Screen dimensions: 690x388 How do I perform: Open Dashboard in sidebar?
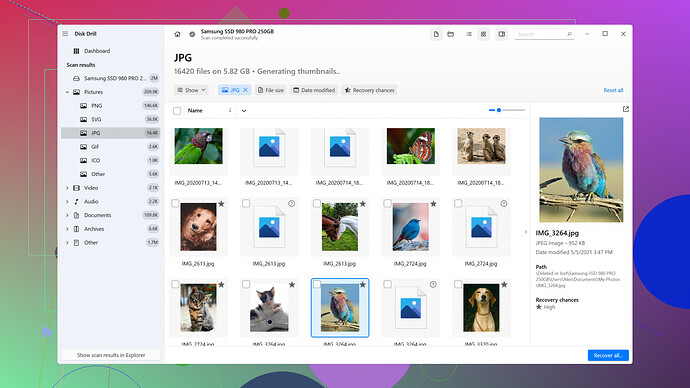(110, 51)
